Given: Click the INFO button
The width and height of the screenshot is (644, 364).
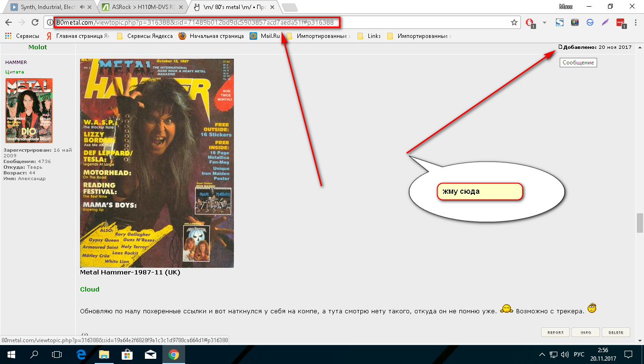Looking at the screenshot, I should click(x=586, y=332).
